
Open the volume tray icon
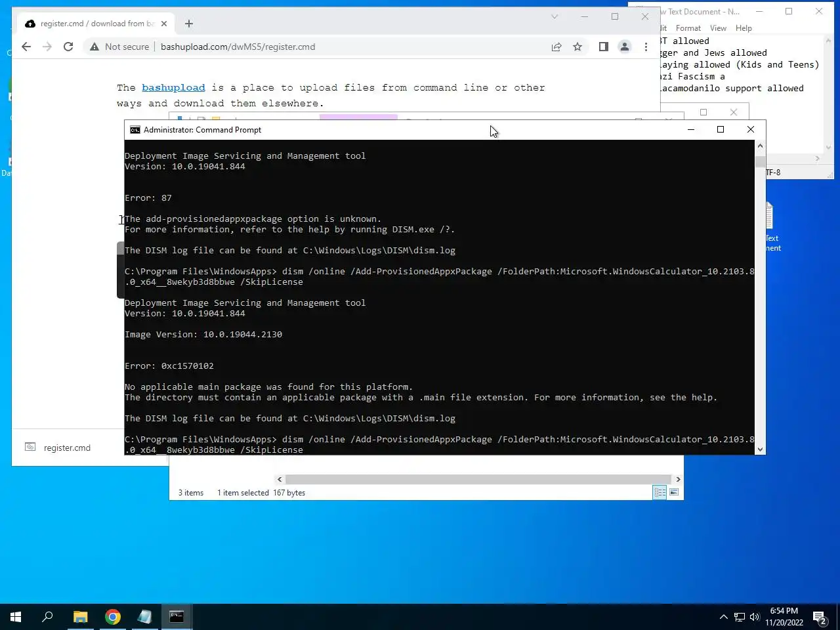click(x=755, y=617)
